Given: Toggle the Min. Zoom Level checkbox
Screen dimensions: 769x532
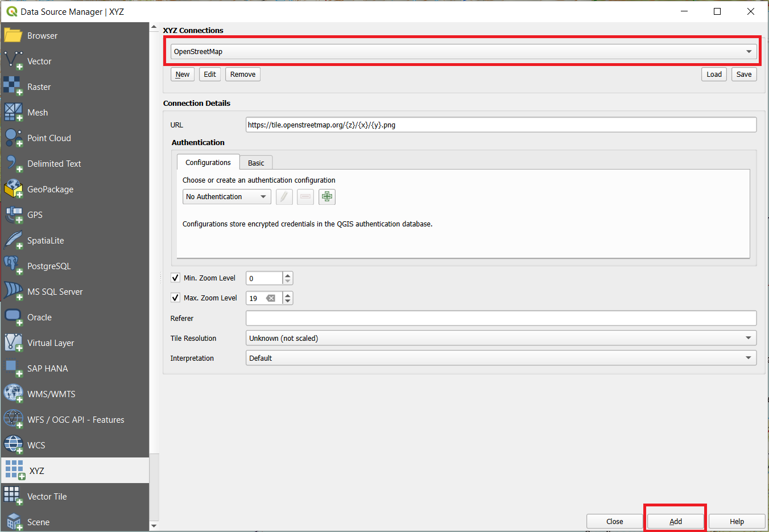Looking at the screenshot, I should click(175, 278).
